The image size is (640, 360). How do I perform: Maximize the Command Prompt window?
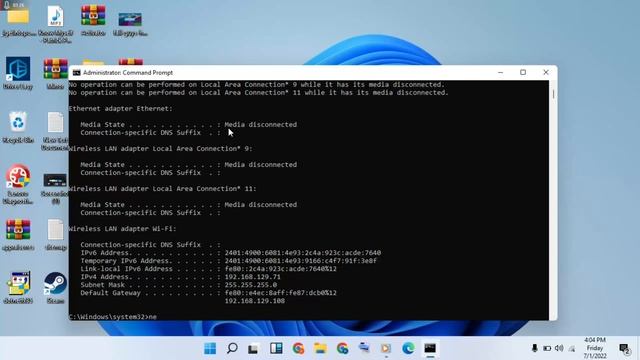(523, 72)
